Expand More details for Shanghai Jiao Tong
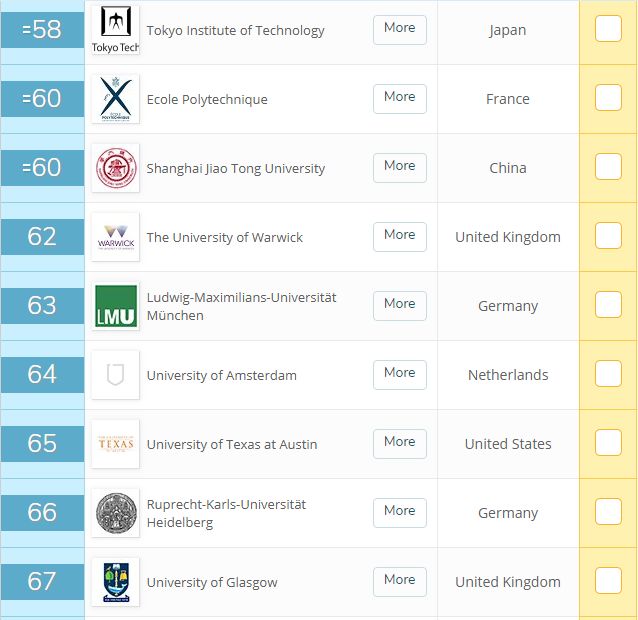This screenshot has height=620, width=638. point(399,167)
